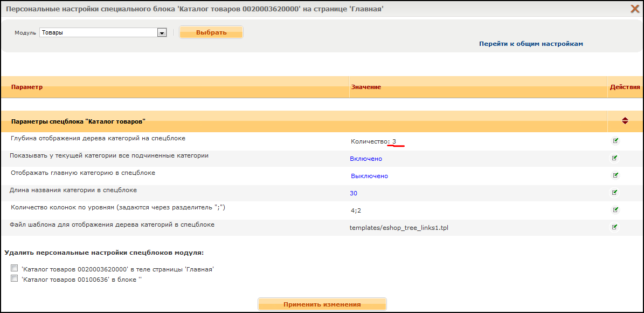Click 'Глубина отображения дерева категорий' parameter text
The height and width of the screenshot is (313, 644).
98,139
